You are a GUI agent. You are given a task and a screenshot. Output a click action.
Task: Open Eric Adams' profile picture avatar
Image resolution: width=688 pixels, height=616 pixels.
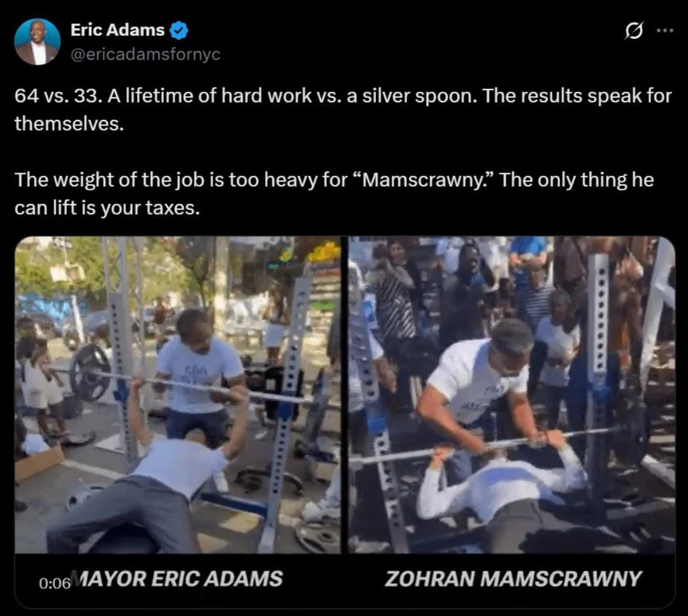pos(38,42)
